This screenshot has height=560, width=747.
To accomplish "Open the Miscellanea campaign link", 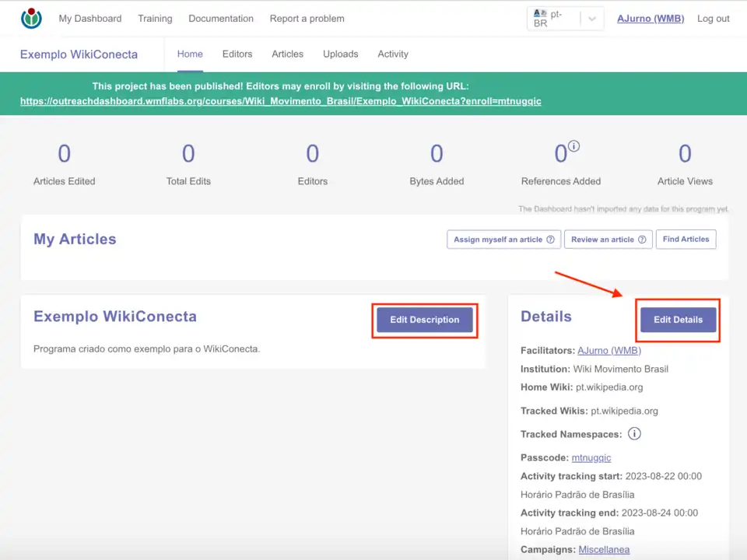I will click(604, 549).
